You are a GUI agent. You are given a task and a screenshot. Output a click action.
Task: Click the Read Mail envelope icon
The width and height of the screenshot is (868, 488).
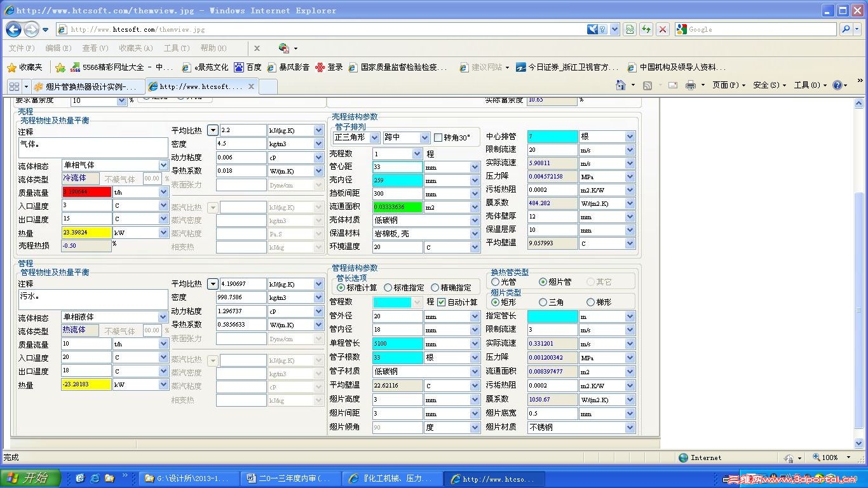tap(672, 85)
